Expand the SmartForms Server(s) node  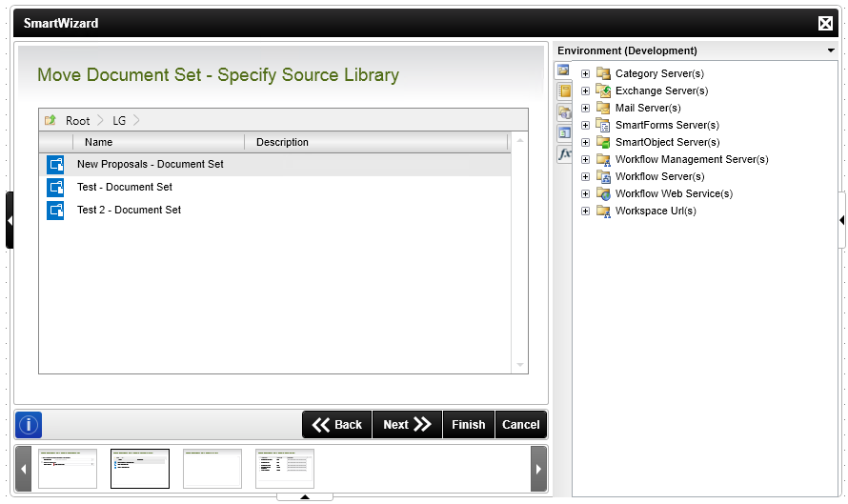click(x=585, y=125)
